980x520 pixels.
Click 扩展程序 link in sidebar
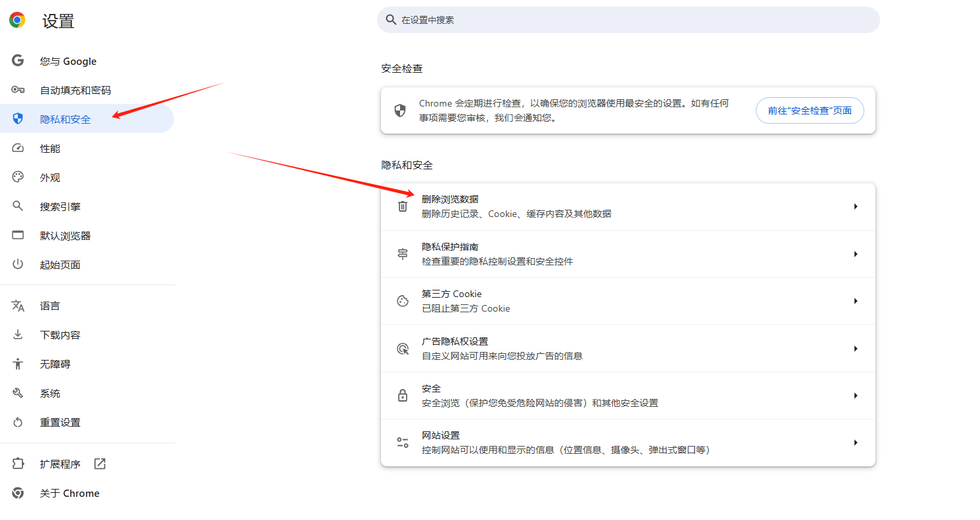point(87,464)
